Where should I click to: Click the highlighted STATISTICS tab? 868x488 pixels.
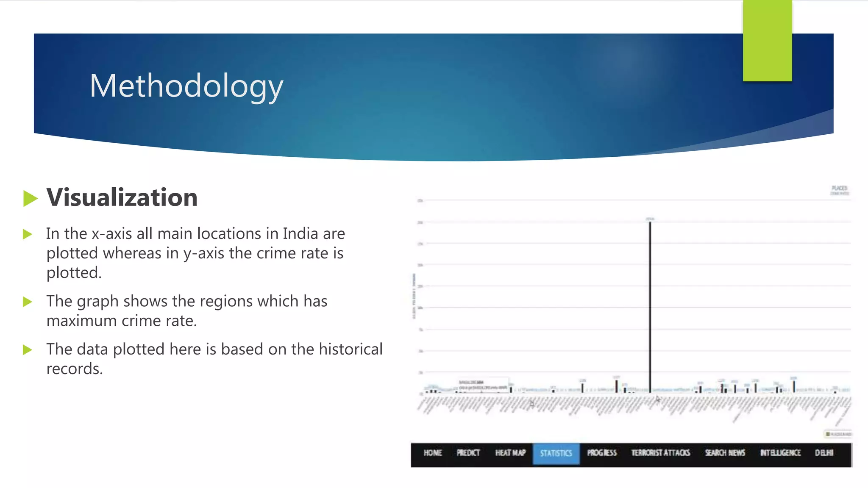(556, 454)
